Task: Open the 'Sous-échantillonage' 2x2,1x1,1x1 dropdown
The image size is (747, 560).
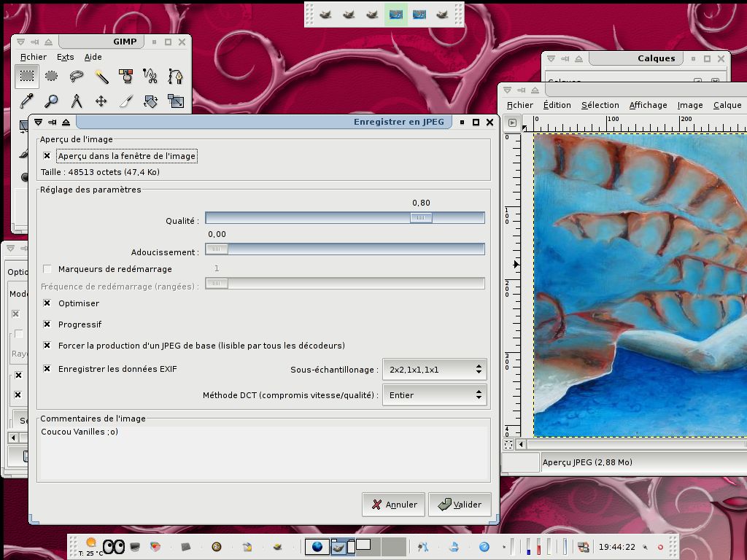Action: click(x=435, y=370)
